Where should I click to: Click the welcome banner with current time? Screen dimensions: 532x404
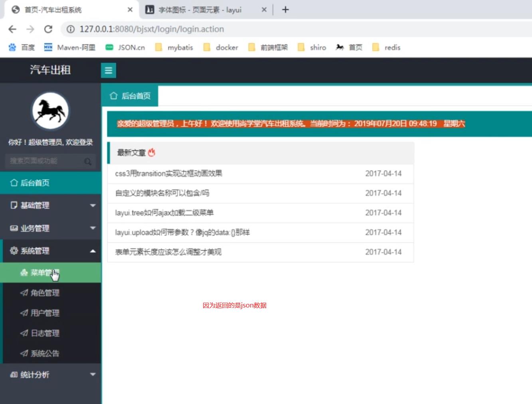pyautogui.click(x=319, y=124)
